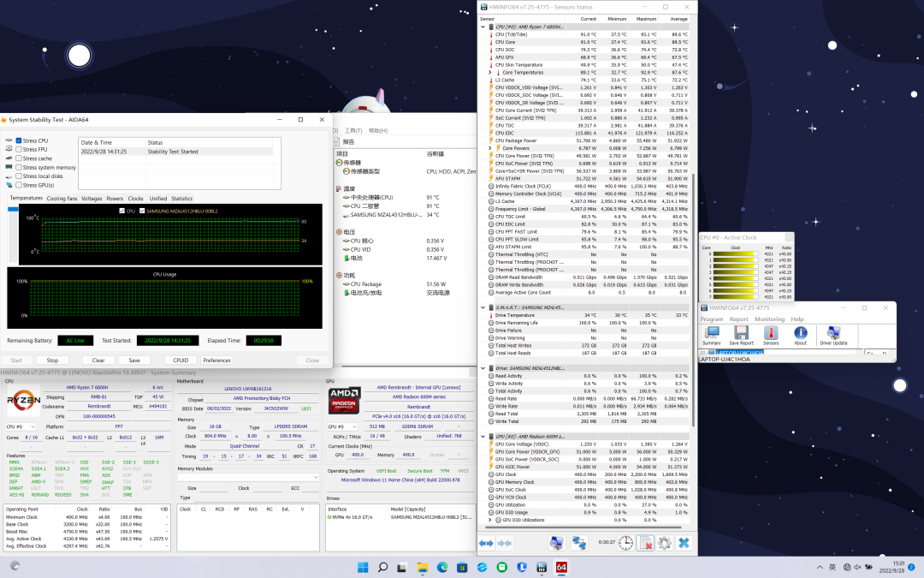Image resolution: width=924 pixels, height=578 pixels.
Task: Check the Stress system memory option
Action: pos(19,168)
